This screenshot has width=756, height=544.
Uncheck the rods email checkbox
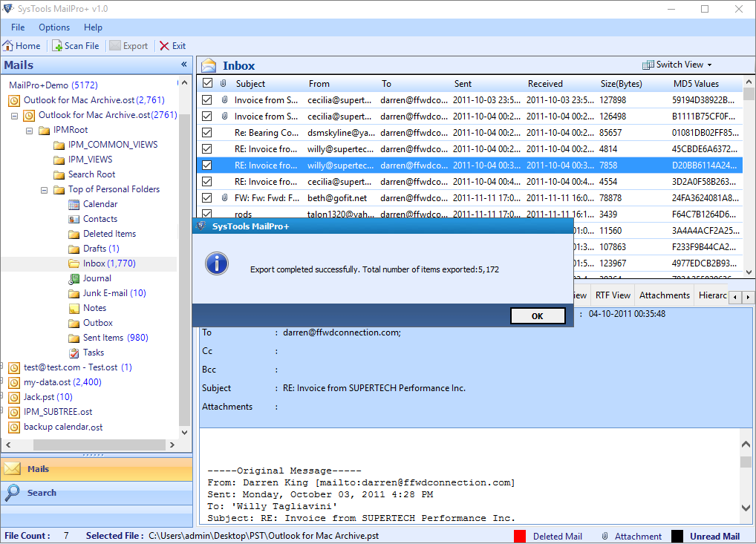click(207, 214)
